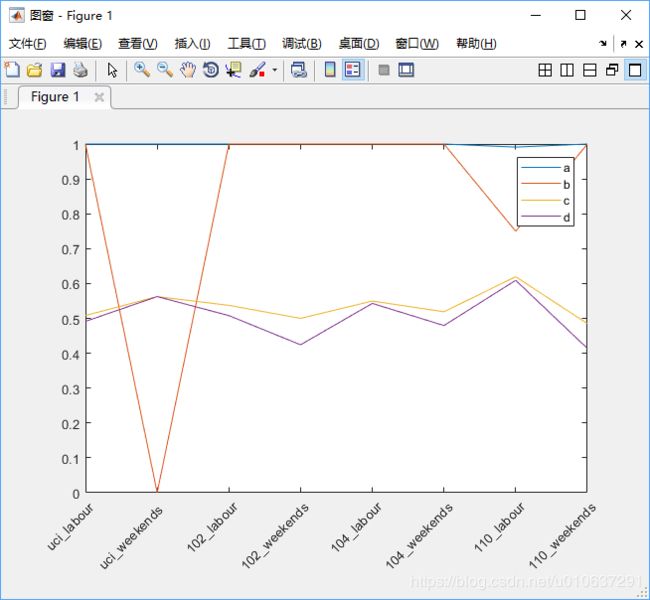Click the 110_labour axis label
This screenshot has width=650, height=600.
point(499,527)
